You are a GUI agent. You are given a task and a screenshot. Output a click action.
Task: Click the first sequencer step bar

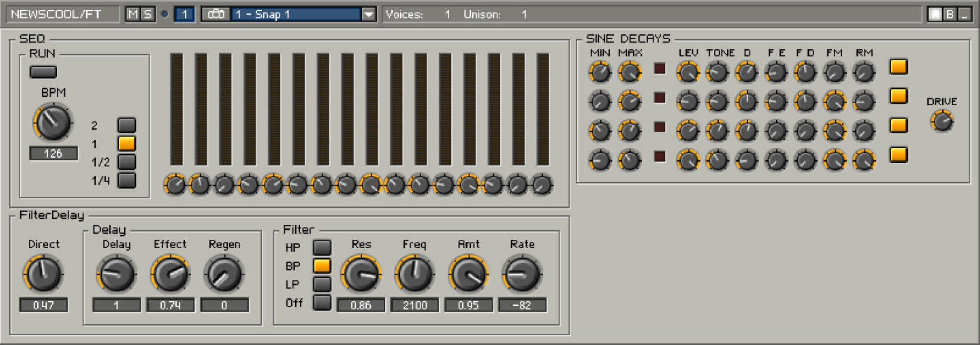(177, 109)
